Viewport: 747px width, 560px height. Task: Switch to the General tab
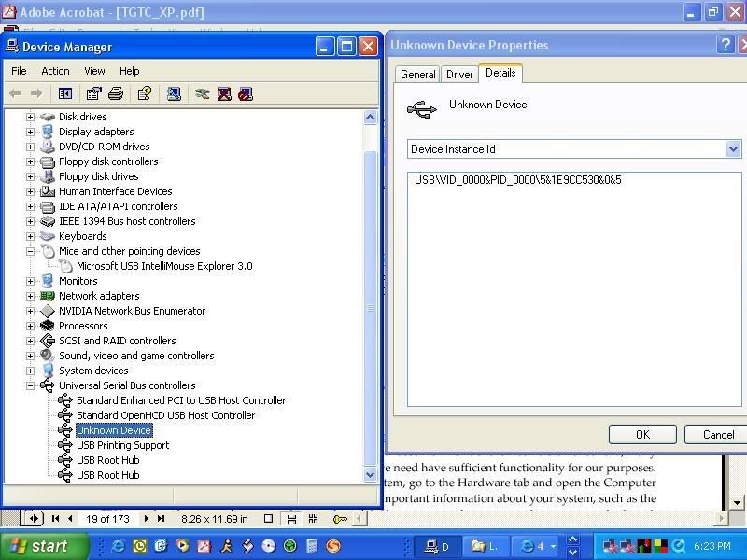pyautogui.click(x=417, y=75)
